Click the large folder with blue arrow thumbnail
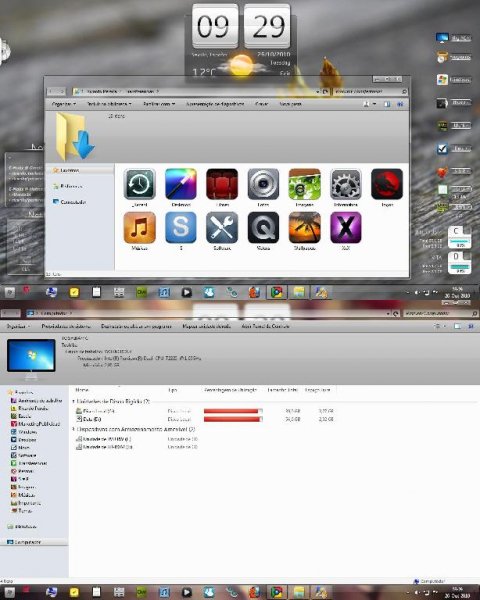The height and width of the screenshot is (600, 480). tap(75, 136)
